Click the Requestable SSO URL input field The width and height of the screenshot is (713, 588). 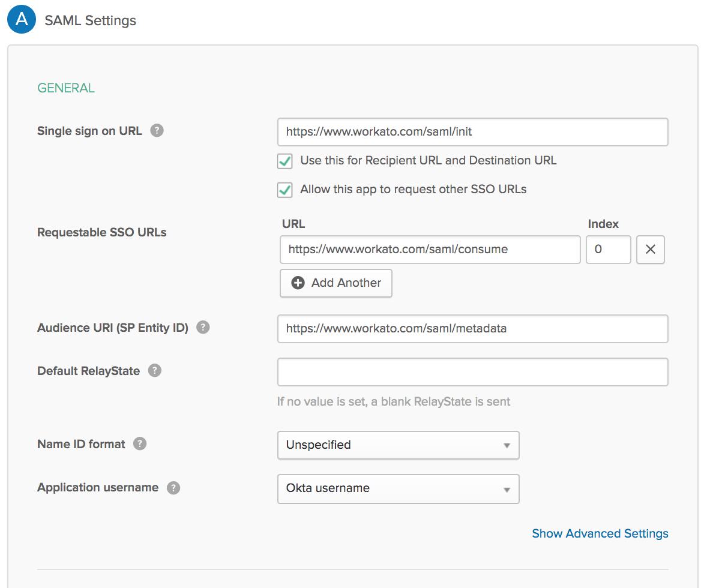[430, 250]
